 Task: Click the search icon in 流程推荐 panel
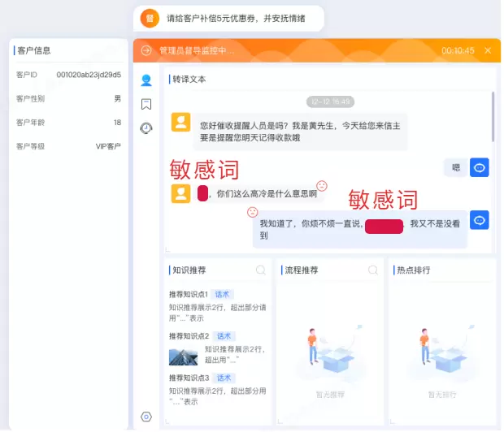373,270
